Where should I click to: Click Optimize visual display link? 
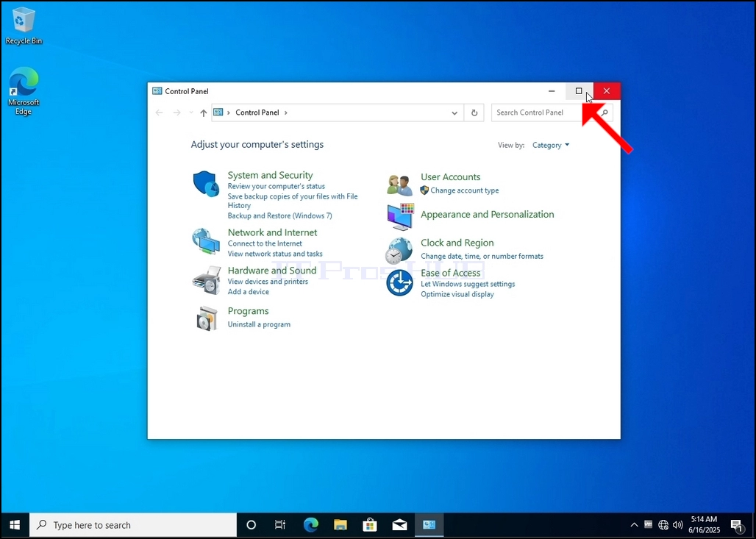(457, 294)
